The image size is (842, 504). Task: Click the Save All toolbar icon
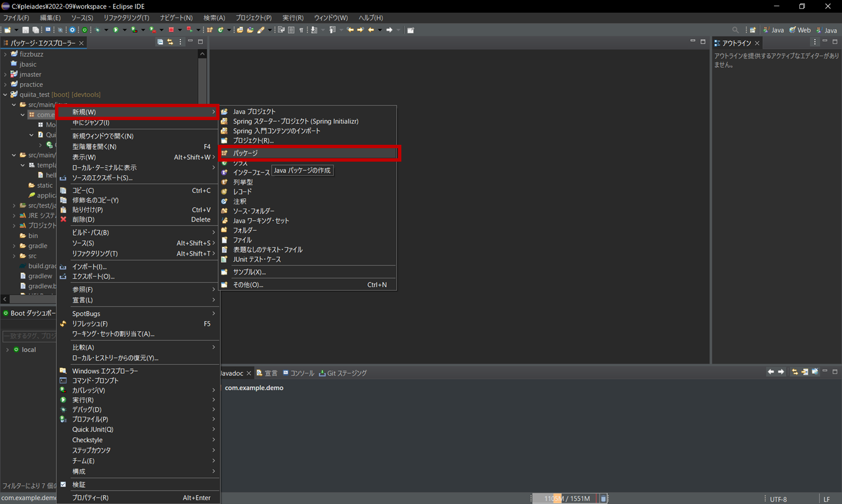[x=35, y=30]
